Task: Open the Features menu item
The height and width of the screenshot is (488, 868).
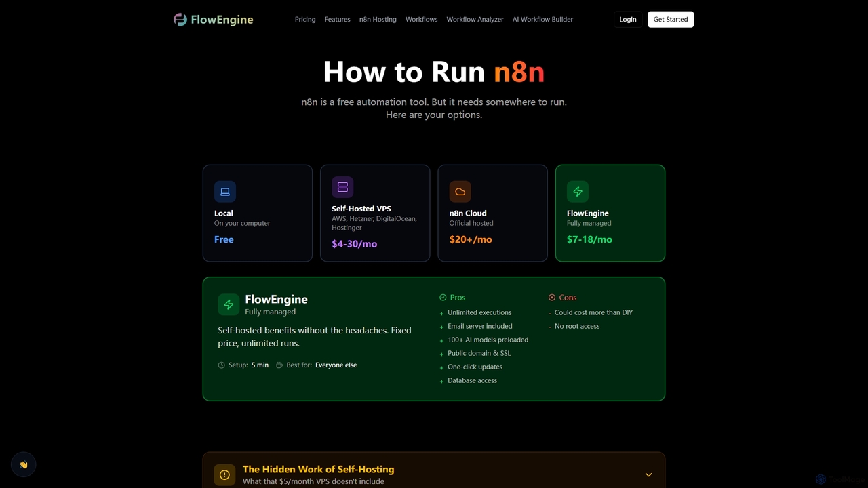Action: pyautogui.click(x=337, y=20)
